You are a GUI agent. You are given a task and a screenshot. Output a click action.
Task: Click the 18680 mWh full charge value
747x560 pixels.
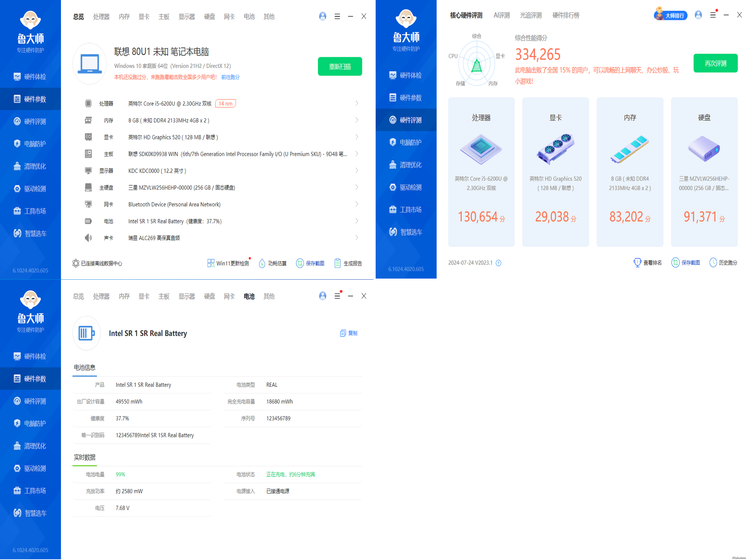click(x=279, y=402)
